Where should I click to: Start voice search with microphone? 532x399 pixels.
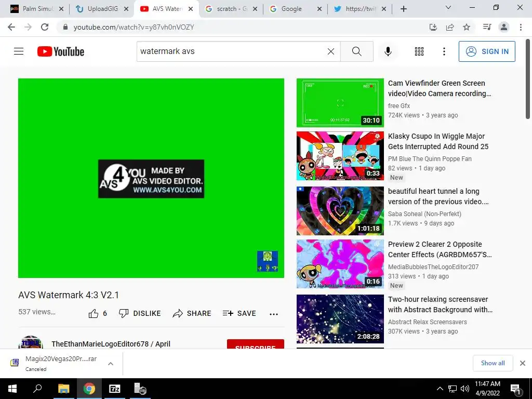[388, 51]
